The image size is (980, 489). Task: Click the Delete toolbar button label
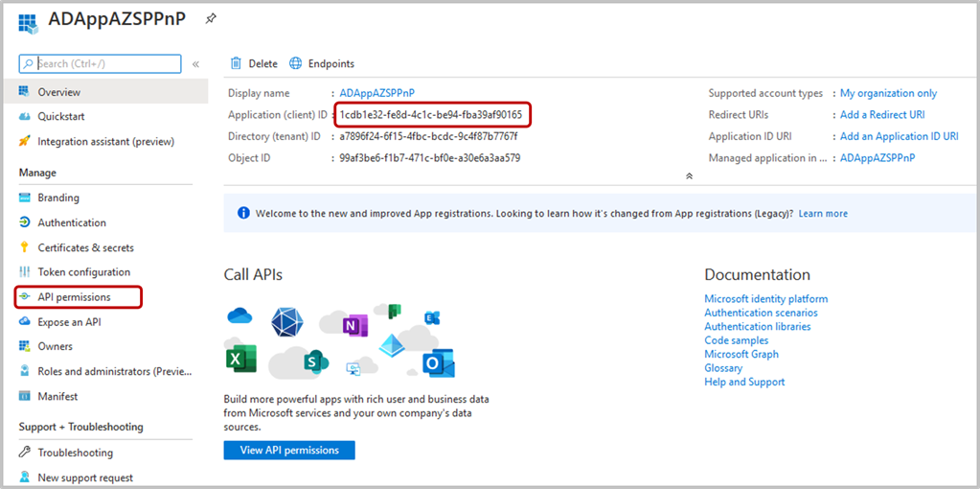click(x=263, y=64)
